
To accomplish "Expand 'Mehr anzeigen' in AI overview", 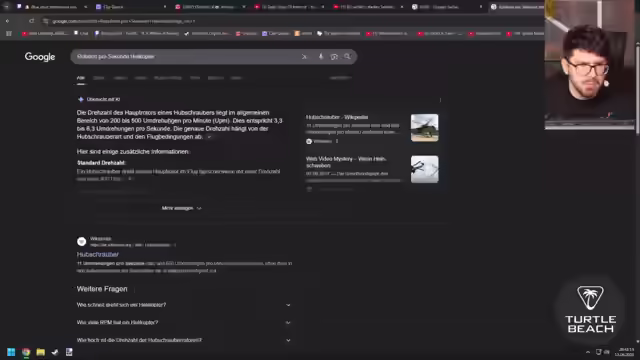I will (181, 208).
